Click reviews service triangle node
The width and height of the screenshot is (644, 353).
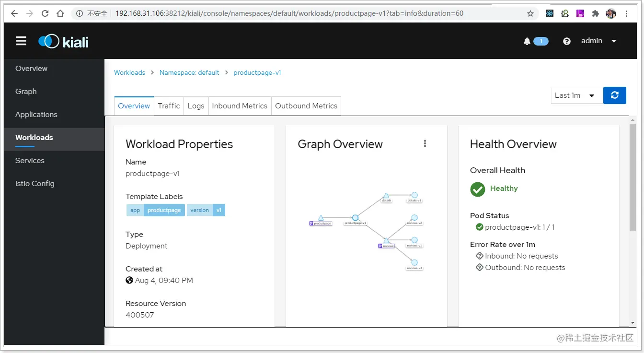[x=386, y=240]
